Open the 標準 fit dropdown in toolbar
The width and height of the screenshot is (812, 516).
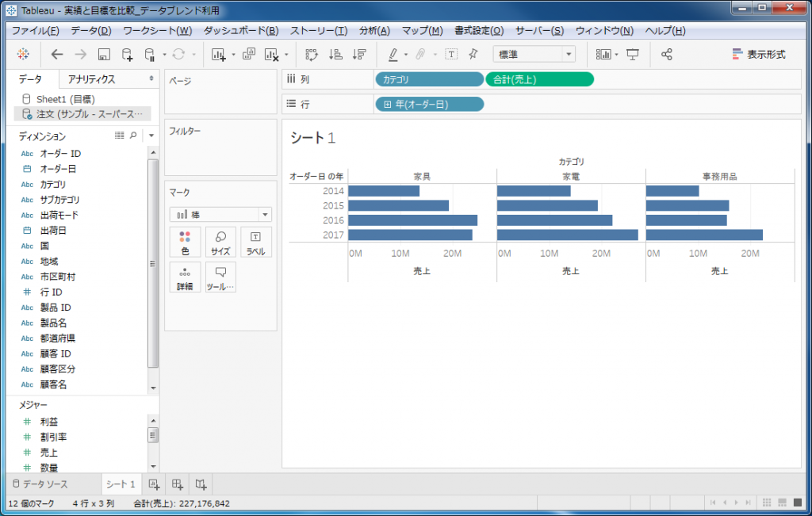[x=534, y=54]
